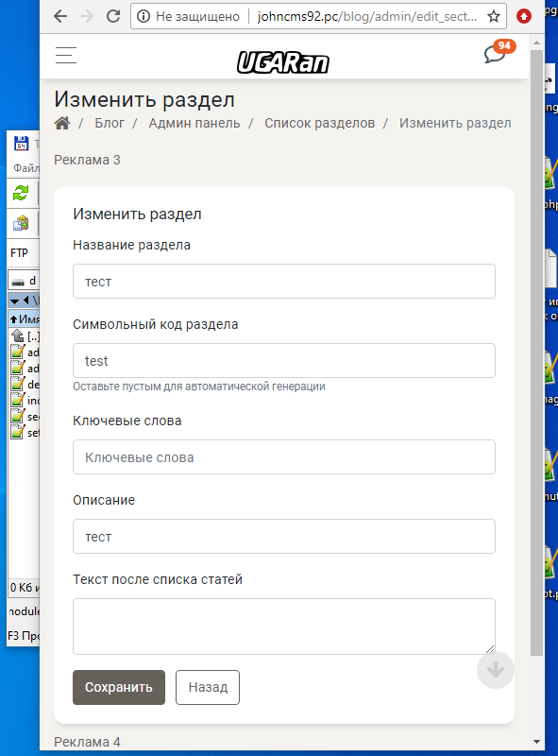Screen dimensions: 558x756
Task: Click the green refresh icon in file manager
Action: click(21, 194)
